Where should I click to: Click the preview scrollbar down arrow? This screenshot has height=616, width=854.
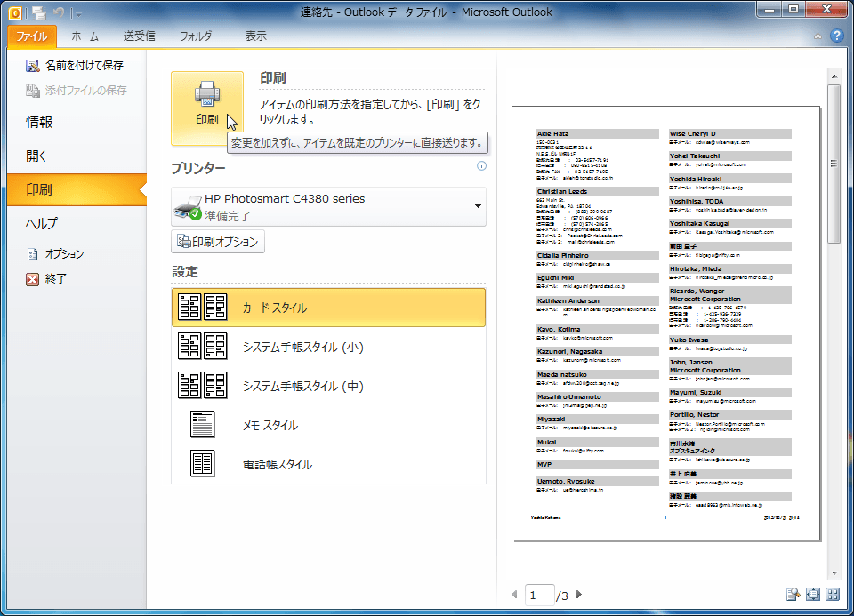[x=834, y=573]
